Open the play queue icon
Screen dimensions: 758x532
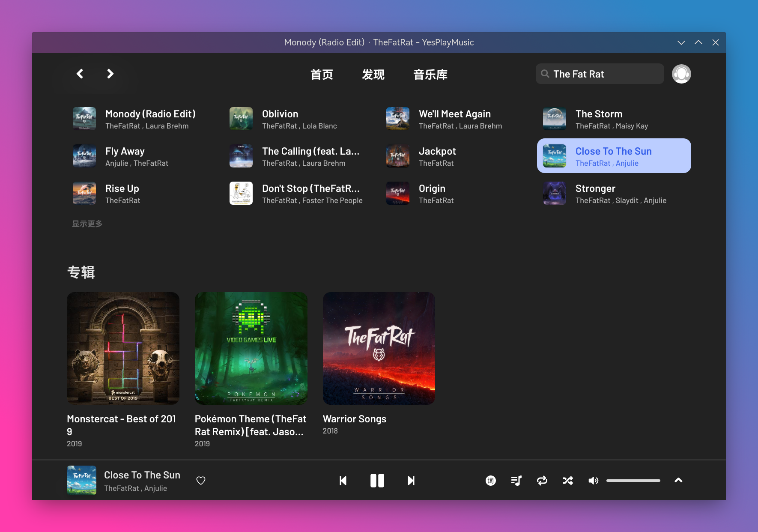pos(516,480)
